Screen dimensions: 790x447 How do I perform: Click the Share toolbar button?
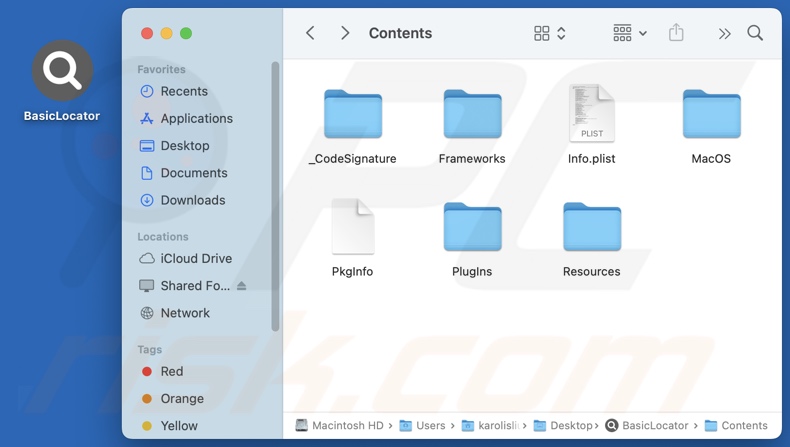[x=676, y=33]
